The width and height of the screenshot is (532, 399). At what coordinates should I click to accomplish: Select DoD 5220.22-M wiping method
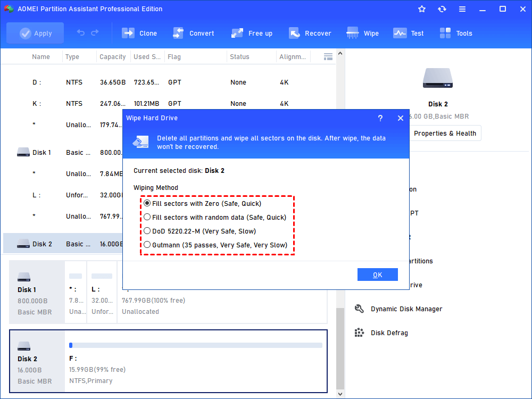pos(200,231)
